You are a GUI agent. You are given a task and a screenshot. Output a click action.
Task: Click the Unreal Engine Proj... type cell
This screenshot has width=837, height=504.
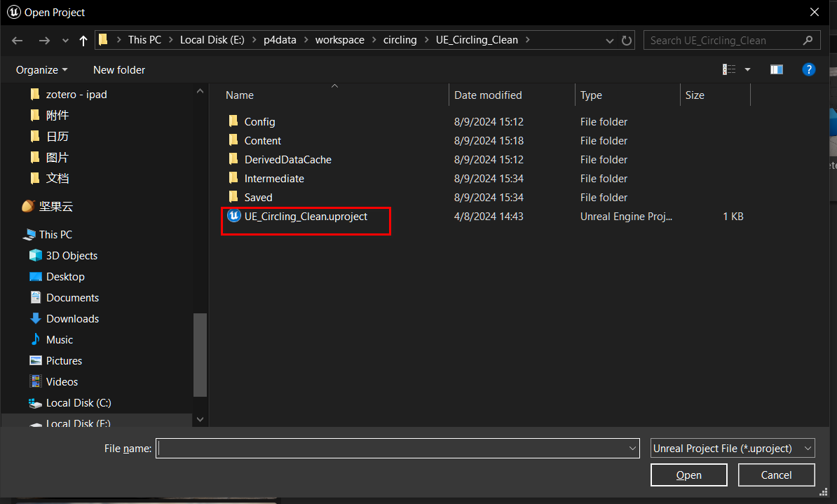tap(625, 216)
